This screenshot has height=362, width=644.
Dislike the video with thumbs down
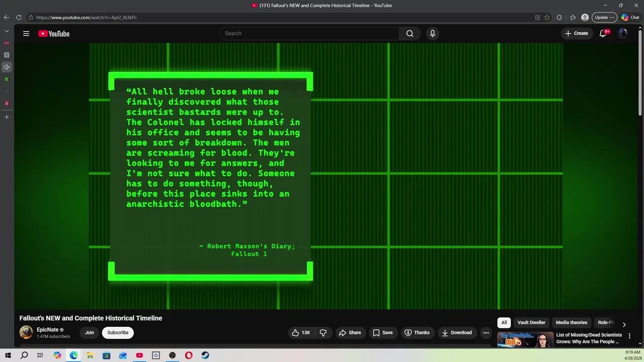coord(323,332)
